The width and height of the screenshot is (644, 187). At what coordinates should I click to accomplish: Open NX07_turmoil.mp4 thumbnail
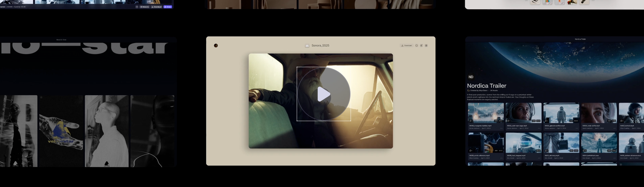pos(631,112)
